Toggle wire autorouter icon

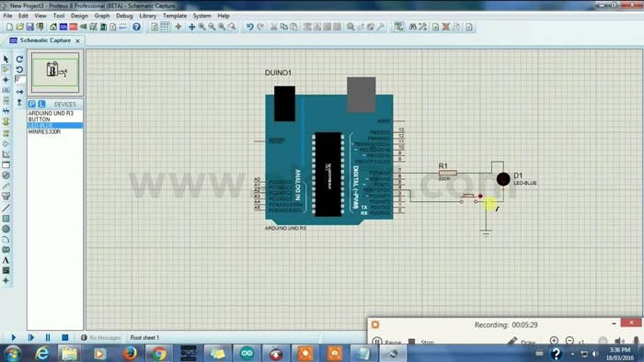click(x=398, y=27)
